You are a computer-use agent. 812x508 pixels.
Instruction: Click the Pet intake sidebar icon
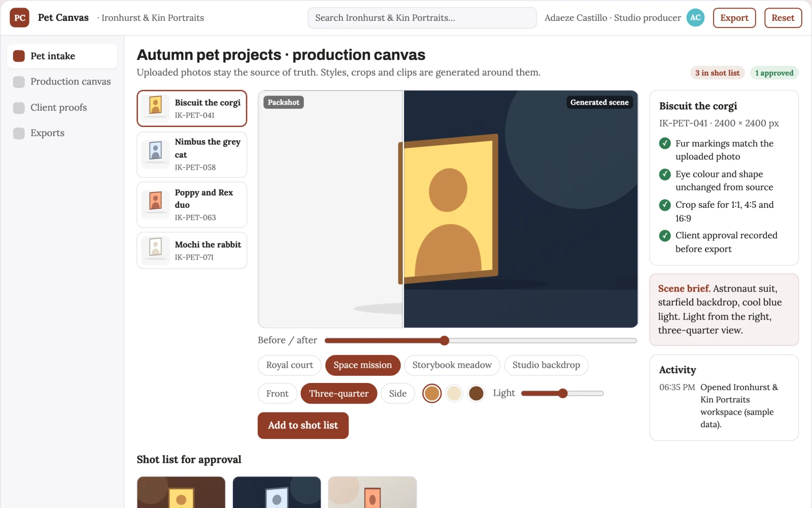point(19,56)
